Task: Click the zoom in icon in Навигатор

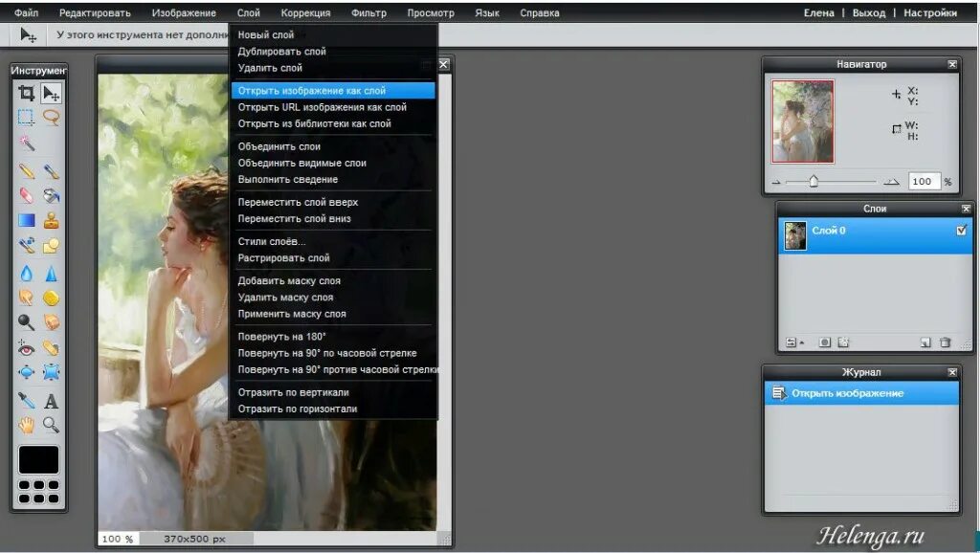Action: [x=891, y=182]
